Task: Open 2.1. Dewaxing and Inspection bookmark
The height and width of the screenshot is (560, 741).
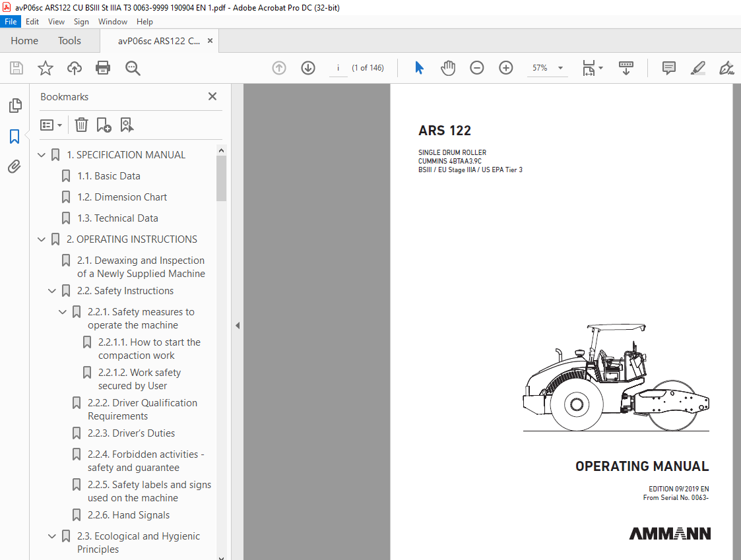Action: tap(141, 267)
